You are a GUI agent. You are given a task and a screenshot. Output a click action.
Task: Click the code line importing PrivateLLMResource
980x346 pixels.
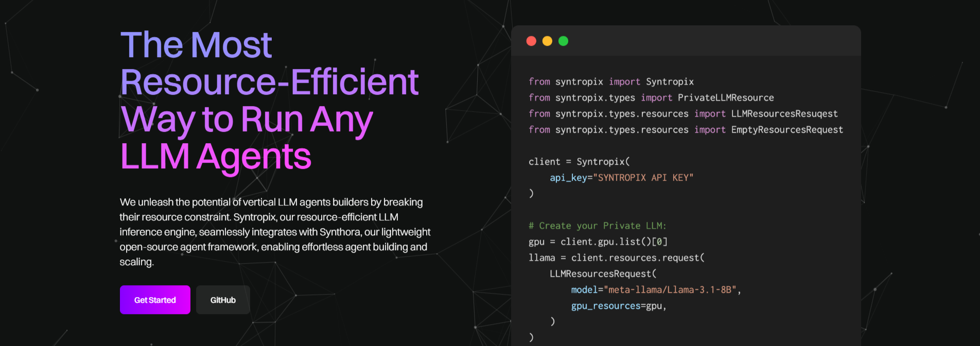651,98
